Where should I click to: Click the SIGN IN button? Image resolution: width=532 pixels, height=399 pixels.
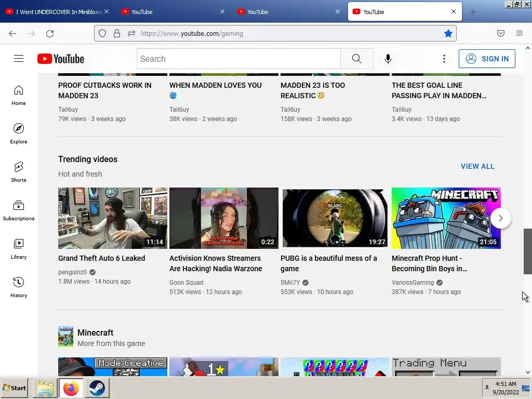pyautogui.click(x=487, y=59)
